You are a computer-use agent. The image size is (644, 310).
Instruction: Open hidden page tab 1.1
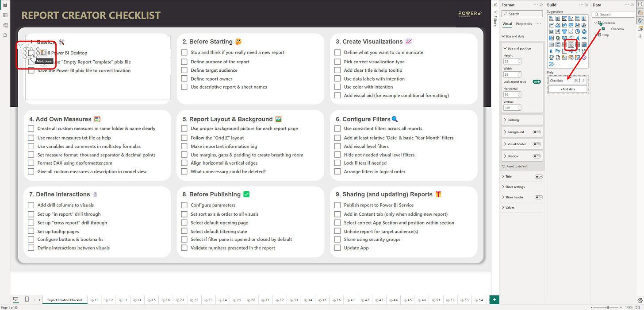(95, 300)
